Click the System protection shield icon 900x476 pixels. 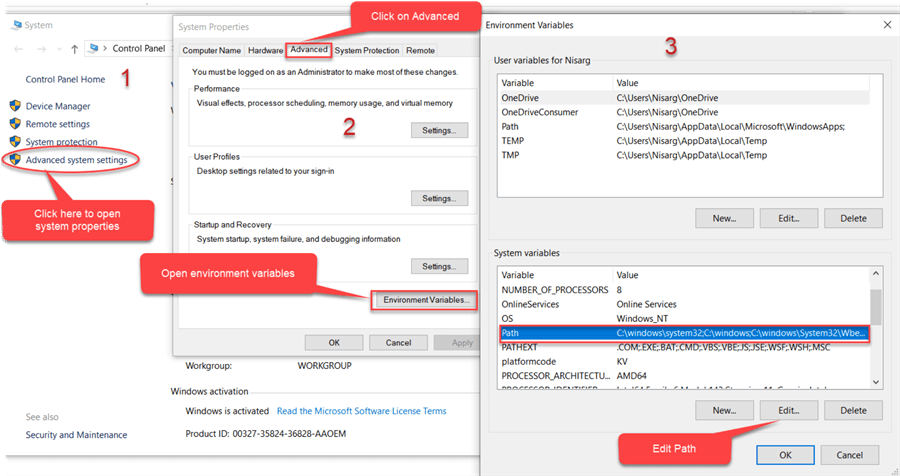[x=15, y=141]
